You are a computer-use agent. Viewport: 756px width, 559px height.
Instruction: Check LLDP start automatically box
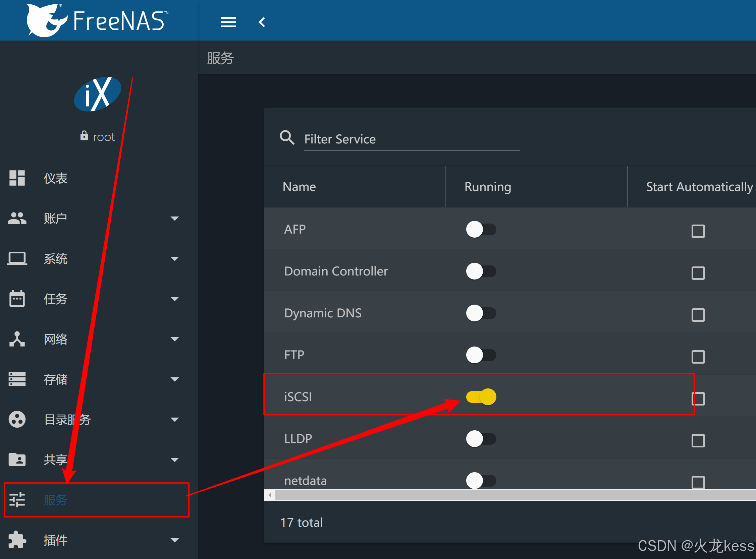click(698, 441)
